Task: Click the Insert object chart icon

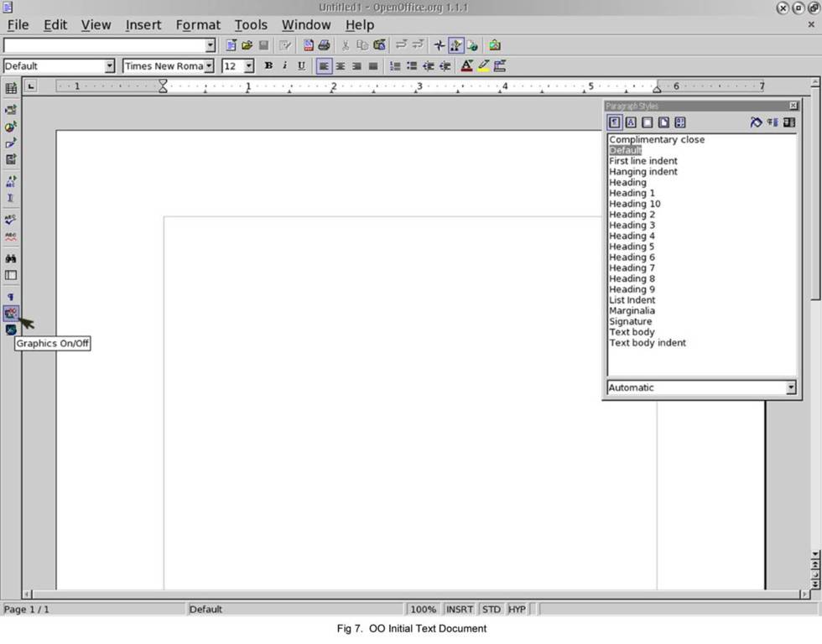Action: pyautogui.click(x=11, y=127)
